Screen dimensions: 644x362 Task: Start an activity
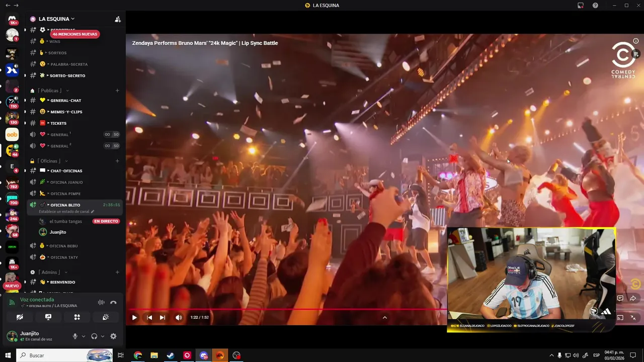tap(77, 317)
